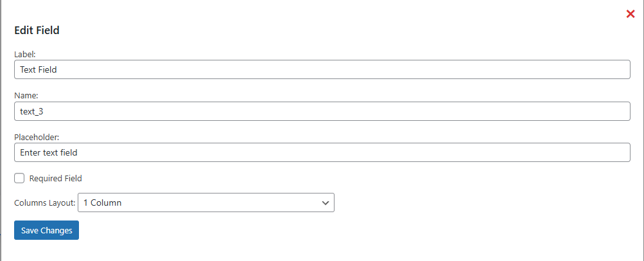The height and width of the screenshot is (261, 644).
Task: Click the "Enter text field" placeholder value
Action: point(49,152)
